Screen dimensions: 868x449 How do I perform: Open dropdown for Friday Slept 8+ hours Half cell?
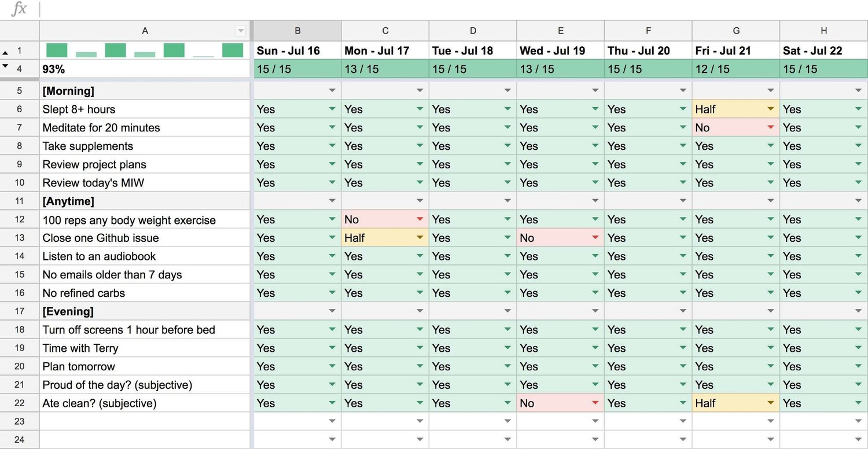point(770,109)
